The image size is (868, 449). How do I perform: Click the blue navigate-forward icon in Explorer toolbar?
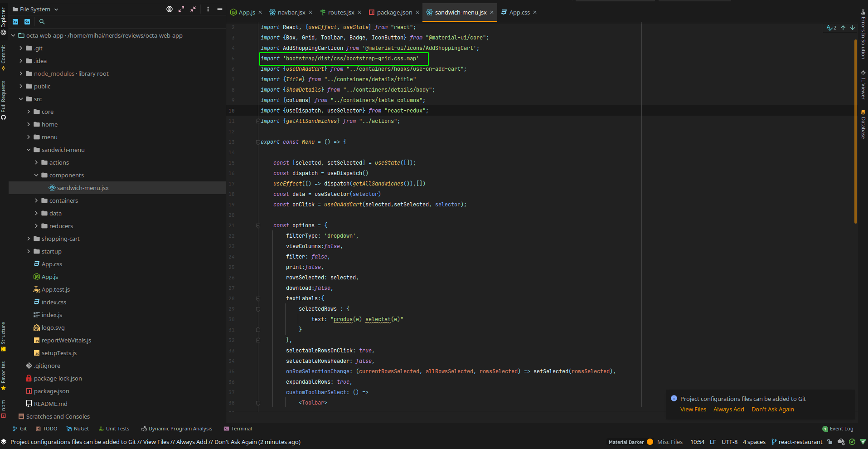pos(15,22)
